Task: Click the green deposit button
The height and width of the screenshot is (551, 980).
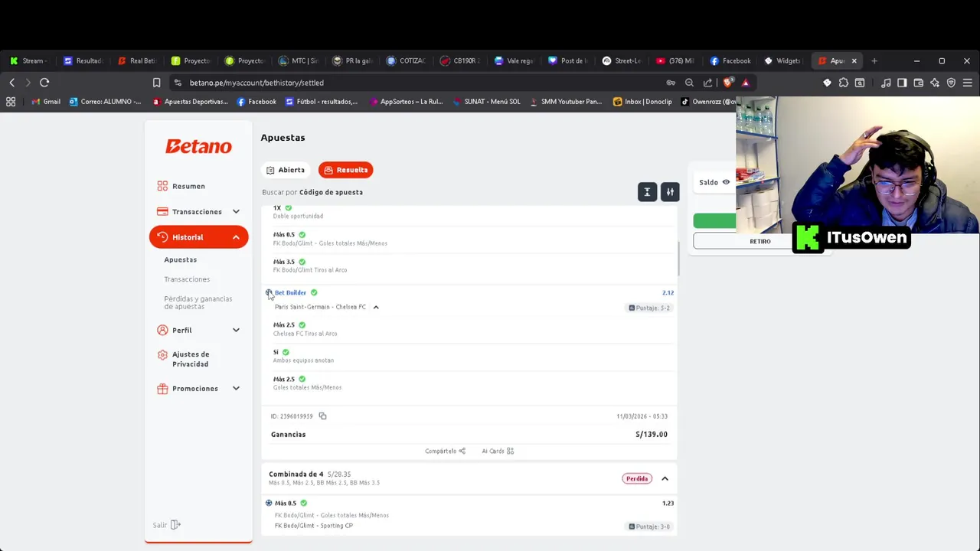Action: [715, 221]
